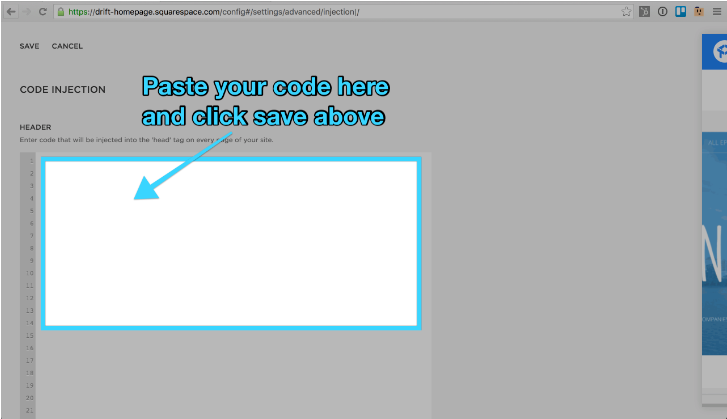Click the CANCEL button
Screen dimensions: 727x419
(x=67, y=46)
